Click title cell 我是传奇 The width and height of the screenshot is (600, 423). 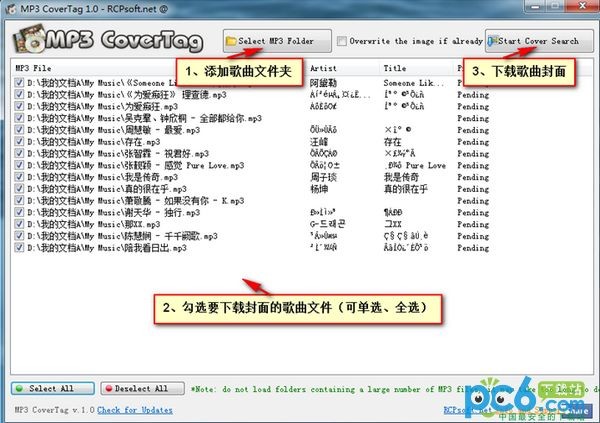pyautogui.click(x=401, y=177)
